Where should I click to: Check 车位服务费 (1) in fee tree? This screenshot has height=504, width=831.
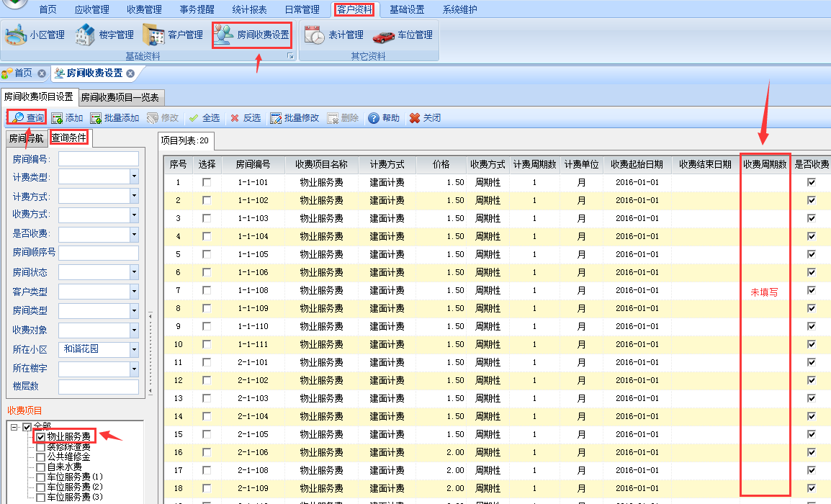pyautogui.click(x=41, y=477)
